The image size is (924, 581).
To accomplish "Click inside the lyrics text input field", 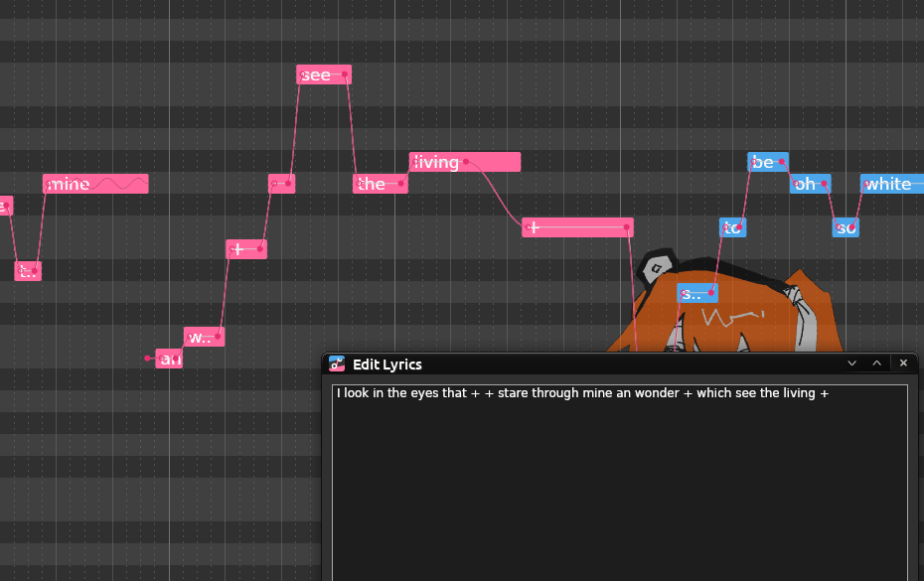I will pyautogui.click(x=619, y=477).
